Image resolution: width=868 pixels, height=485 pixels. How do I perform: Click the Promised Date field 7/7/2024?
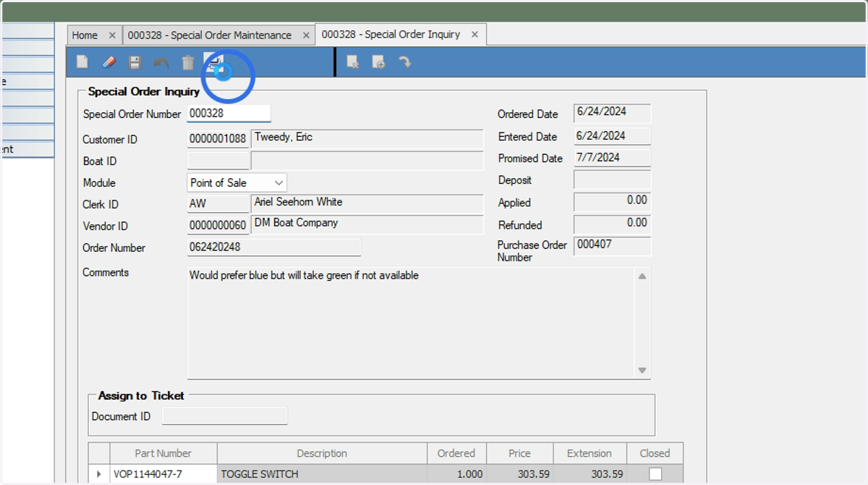coord(612,158)
